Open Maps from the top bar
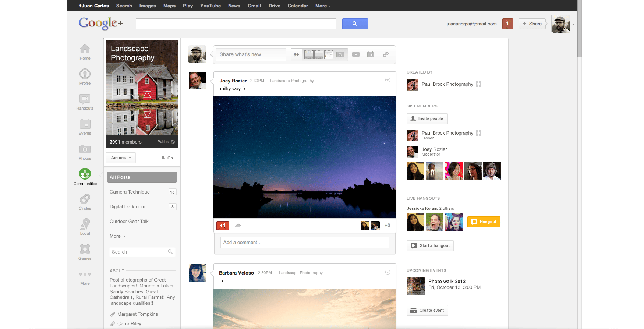Viewport: 644px width, 329px height. tap(169, 6)
